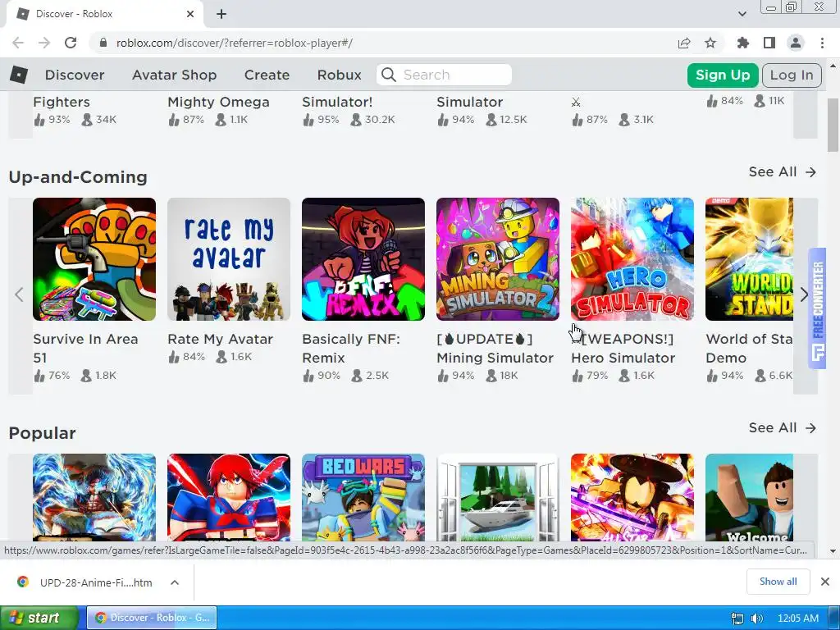840x630 pixels.
Task: Open the Windows start button
Action: [x=39, y=618]
